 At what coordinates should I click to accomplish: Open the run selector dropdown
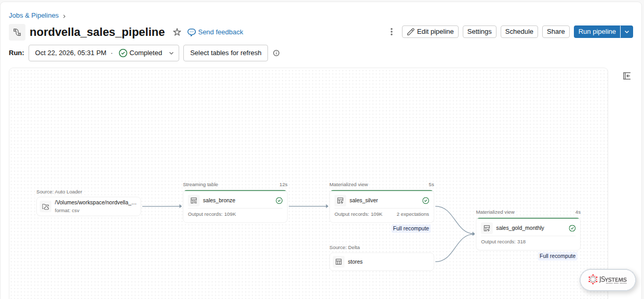pos(104,53)
